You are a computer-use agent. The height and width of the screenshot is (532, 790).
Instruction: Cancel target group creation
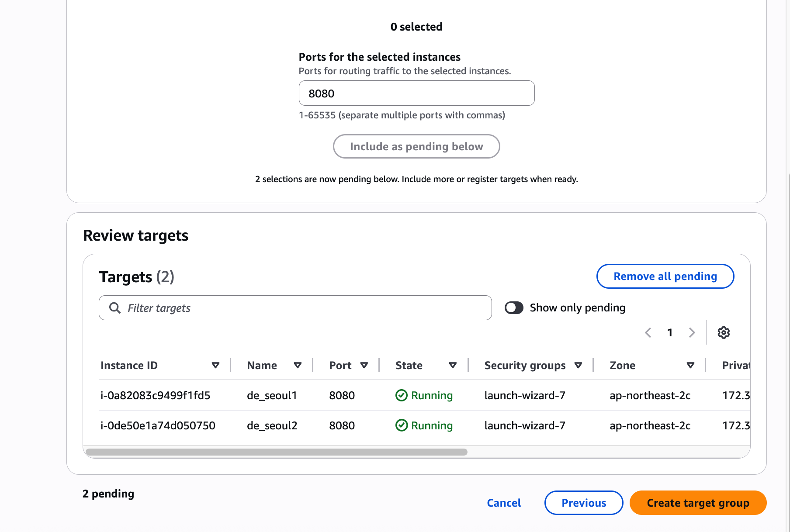(504, 503)
